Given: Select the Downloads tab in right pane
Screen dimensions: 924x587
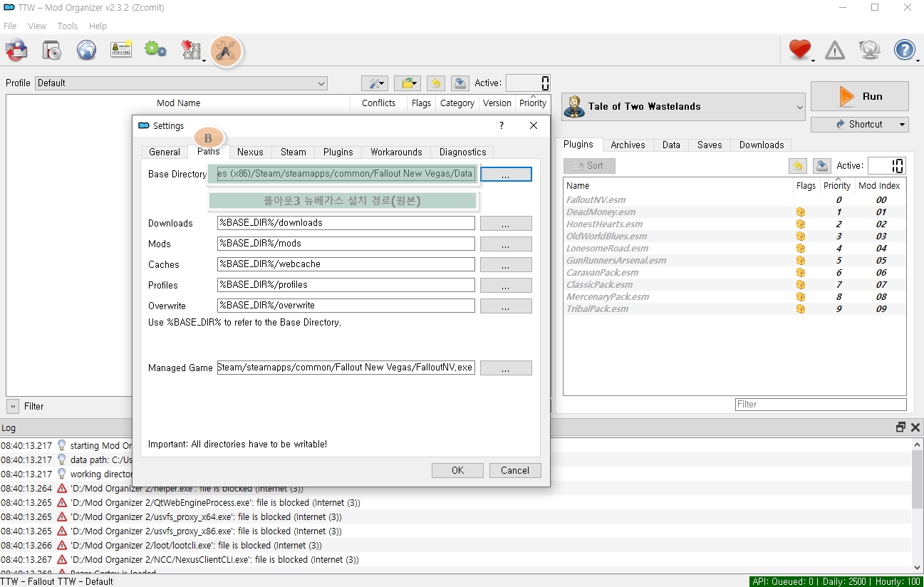Looking at the screenshot, I should tap(762, 145).
